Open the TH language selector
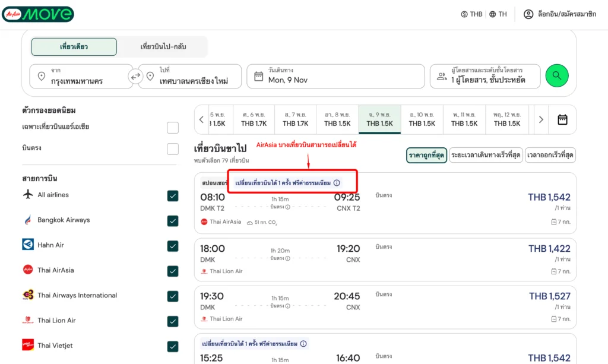Image resolution: width=608 pixels, height=364 pixels. (498, 14)
